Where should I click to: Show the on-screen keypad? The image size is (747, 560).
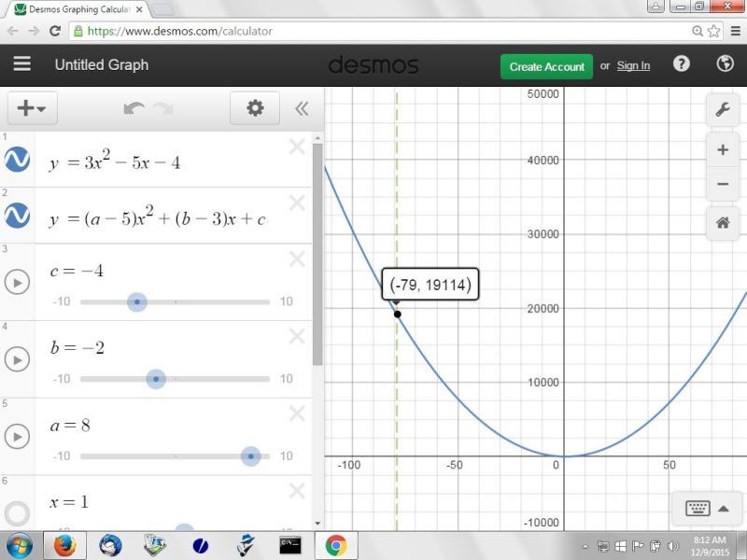[707, 509]
